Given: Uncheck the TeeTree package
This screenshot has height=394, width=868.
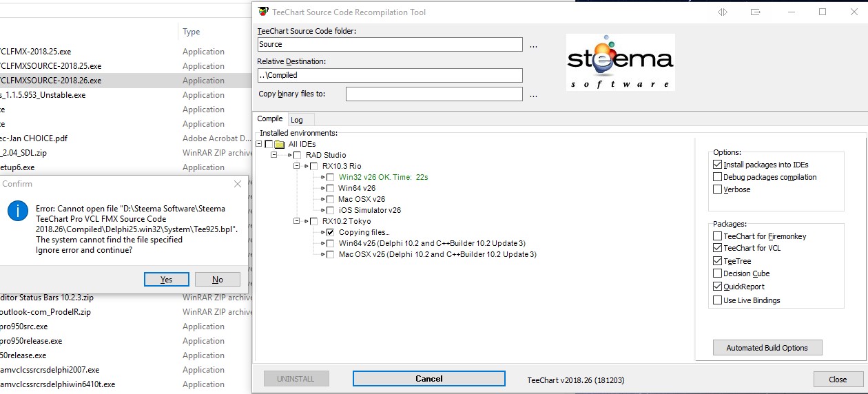Looking at the screenshot, I should pos(718,261).
